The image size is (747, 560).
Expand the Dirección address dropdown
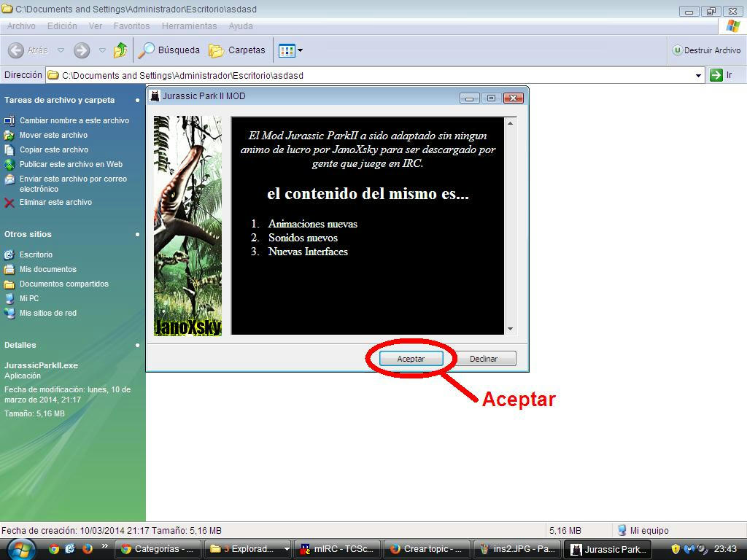tap(698, 75)
